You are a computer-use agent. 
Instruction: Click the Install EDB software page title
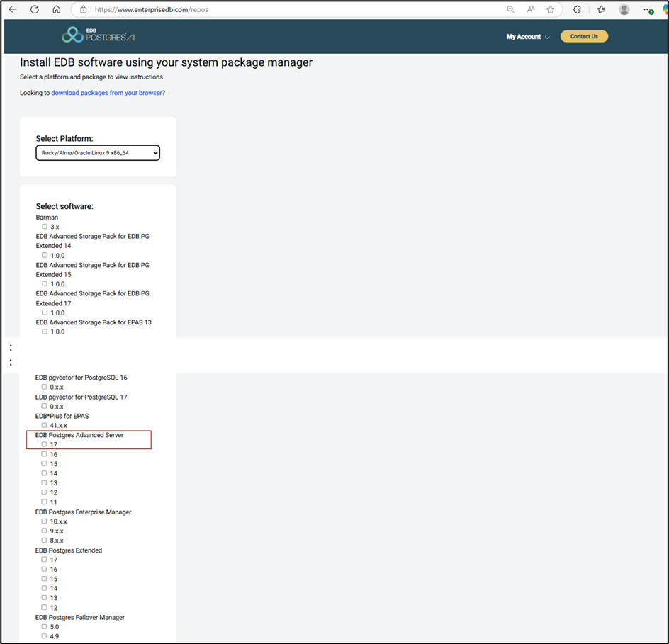point(166,62)
